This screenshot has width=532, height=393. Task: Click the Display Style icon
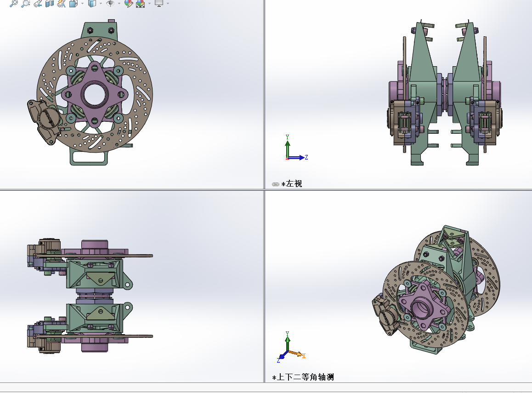[x=92, y=3]
